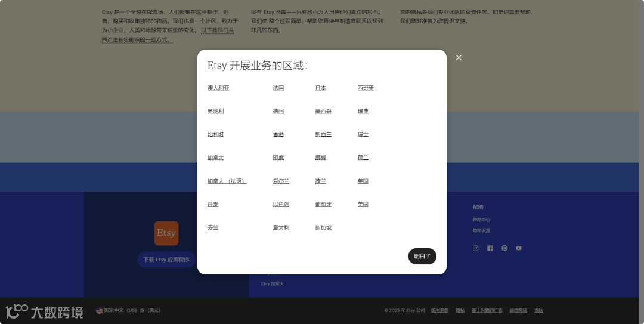Open 隐私设置 footer link

481,230
